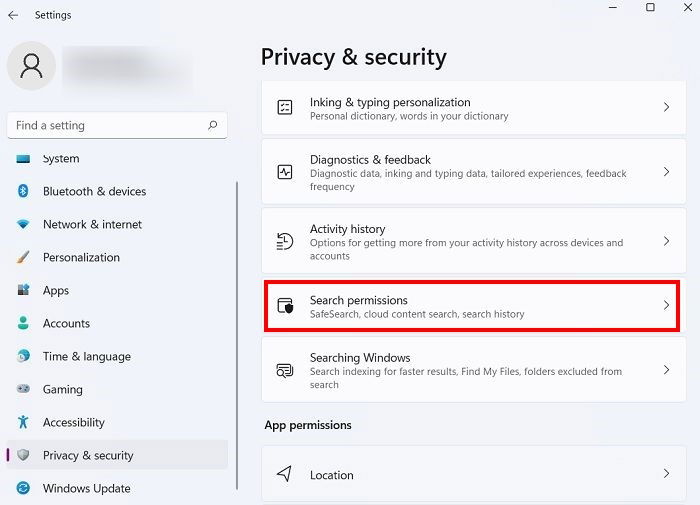Screen dimensions: 700x505
Task: Click the blurred account name area
Action: [x=127, y=67]
